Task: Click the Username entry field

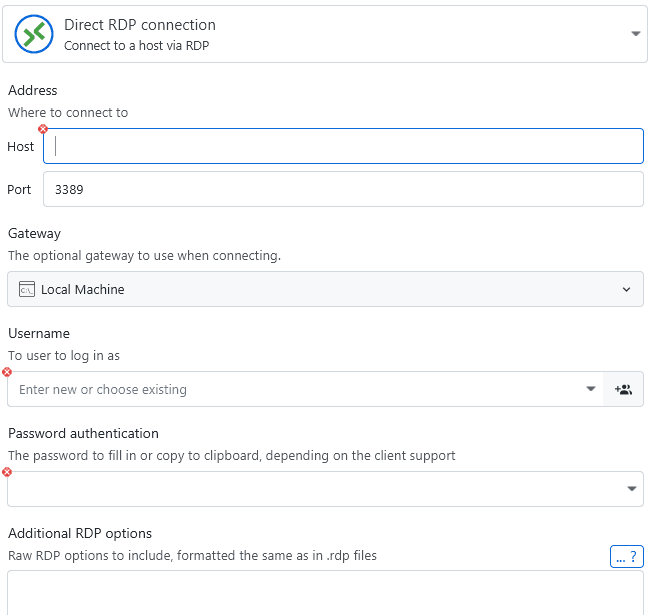Action: click(290, 389)
